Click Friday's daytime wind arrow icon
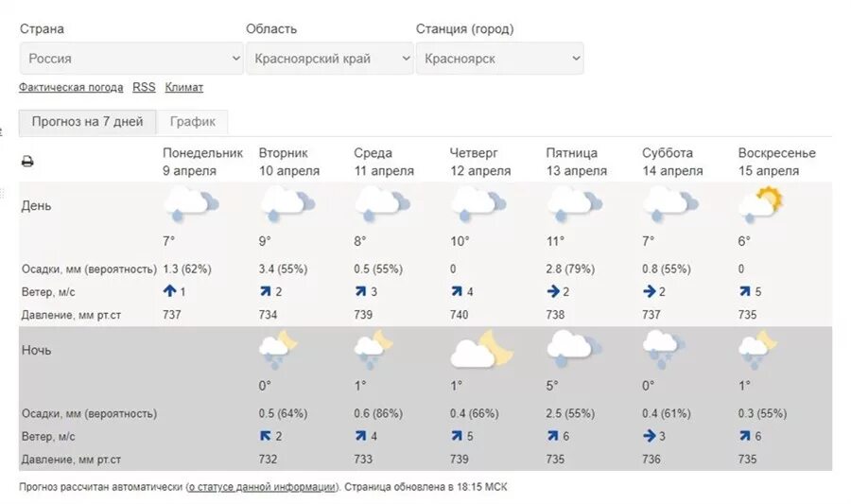This screenshot has height=504, width=851. coord(553,291)
